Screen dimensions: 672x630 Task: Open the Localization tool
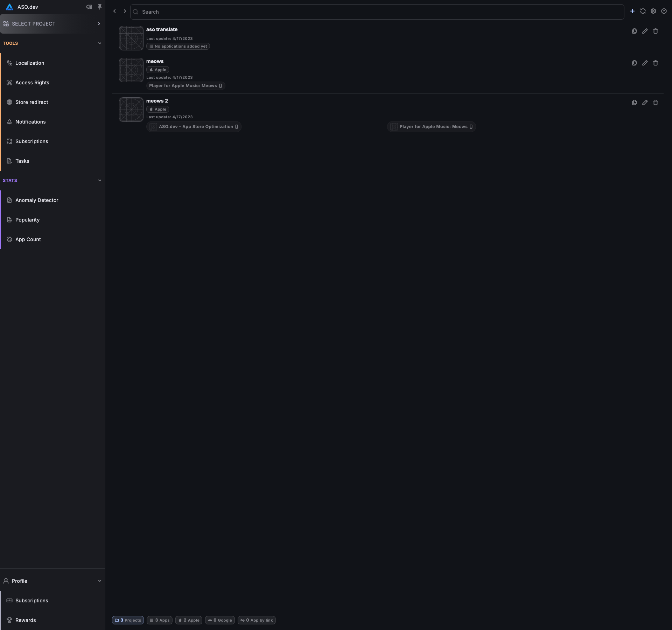tap(53, 63)
